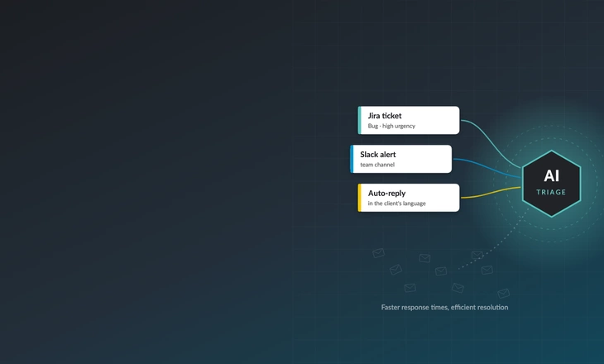This screenshot has width=604, height=364.
Task: Click 'team channel' subtitle text
Action: (x=377, y=165)
